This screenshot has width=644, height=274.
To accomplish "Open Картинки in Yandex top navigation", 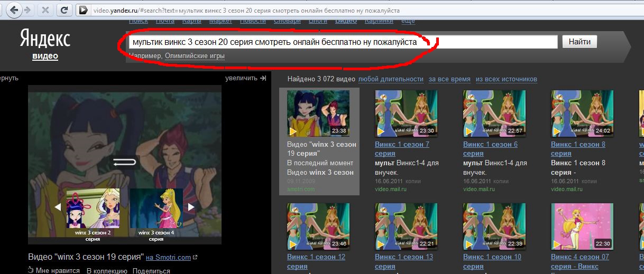I will coord(379,21).
